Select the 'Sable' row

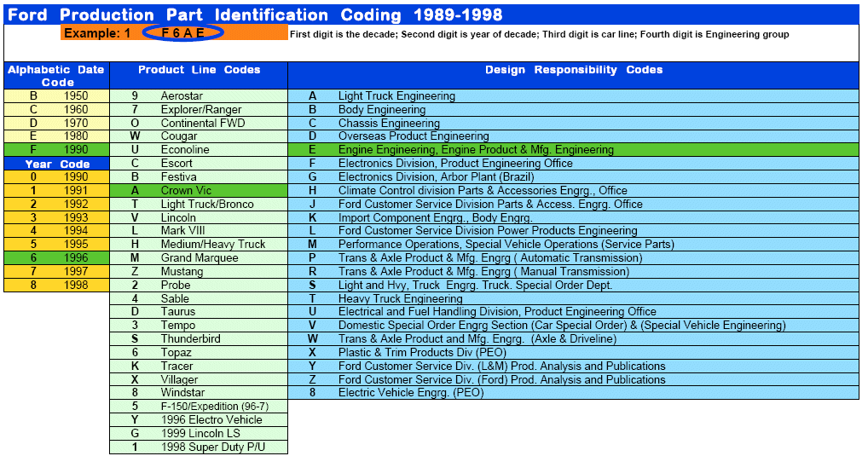click(199, 299)
